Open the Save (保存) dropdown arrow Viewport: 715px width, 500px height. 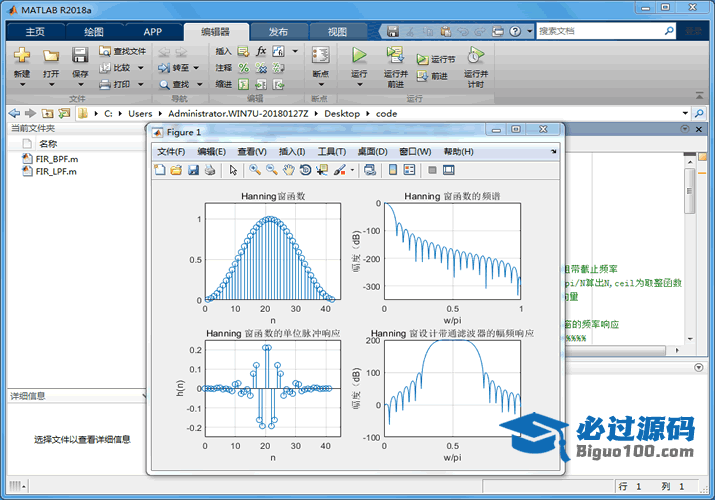tap(80, 84)
